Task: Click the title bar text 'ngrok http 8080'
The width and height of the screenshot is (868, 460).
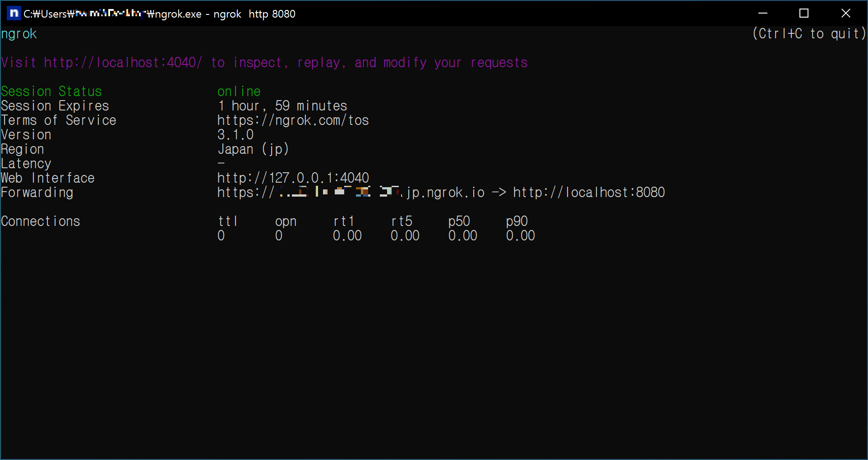Action: [254, 14]
